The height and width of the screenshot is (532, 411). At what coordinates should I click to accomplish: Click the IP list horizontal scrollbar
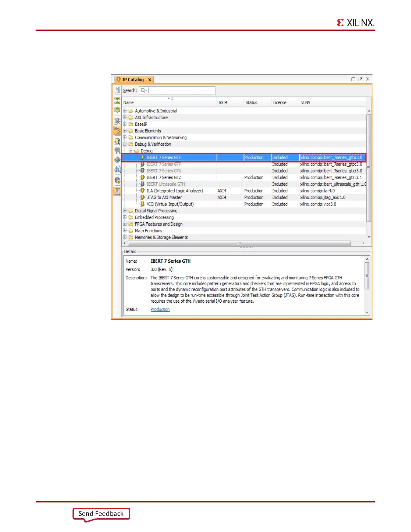click(x=239, y=243)
